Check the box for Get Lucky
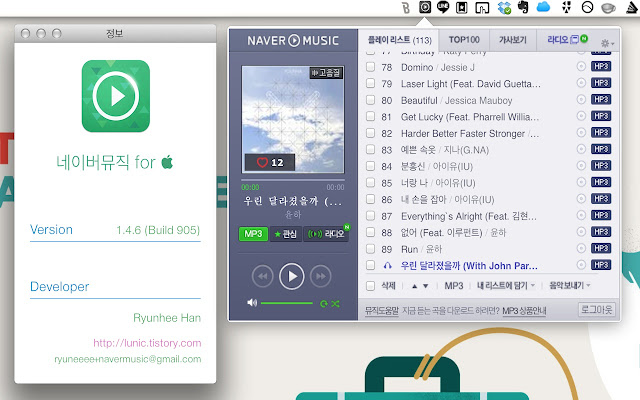The image size is (640, 400). (370, 116)
